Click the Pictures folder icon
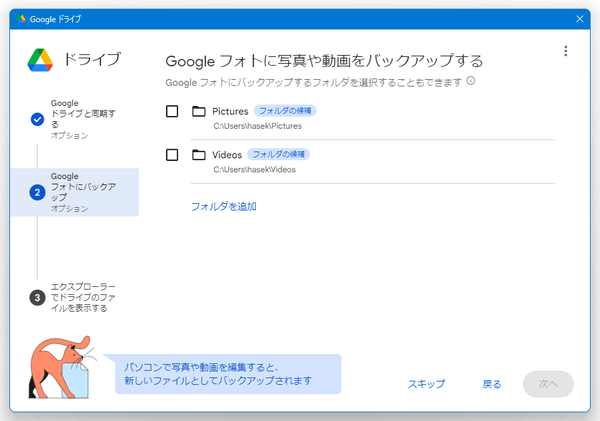The height and width of the screenshot is (421, 600). tap(199, 111)
